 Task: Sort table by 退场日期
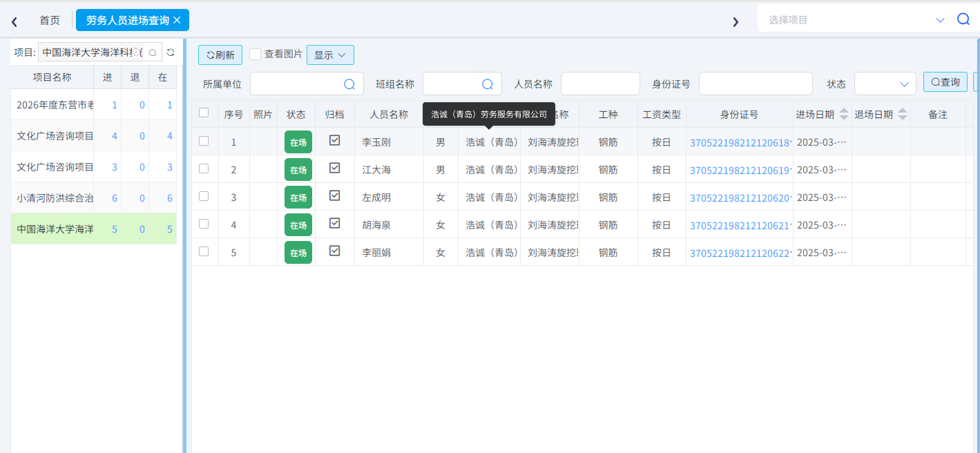tap(903, 115)
